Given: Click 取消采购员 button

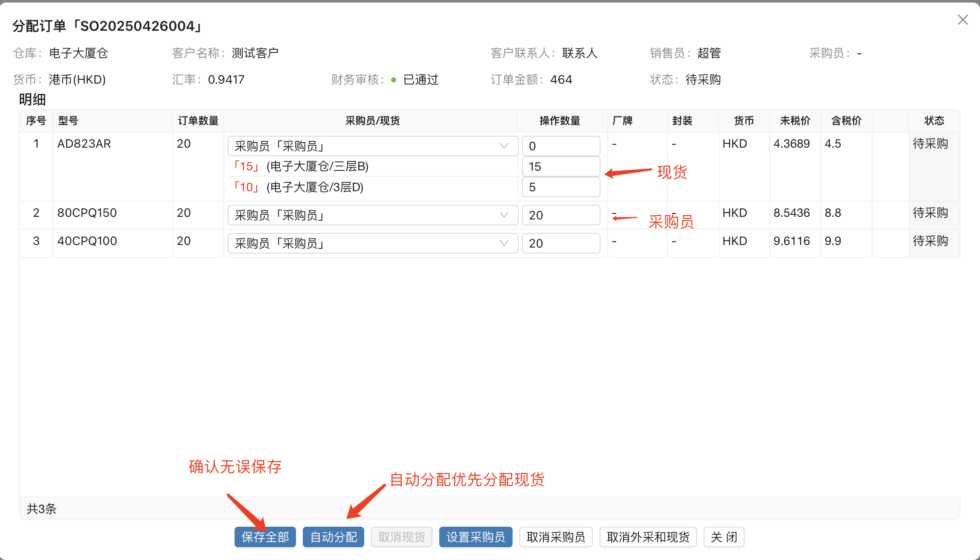Looking at the screenshot, I should (x=556, y=537).
